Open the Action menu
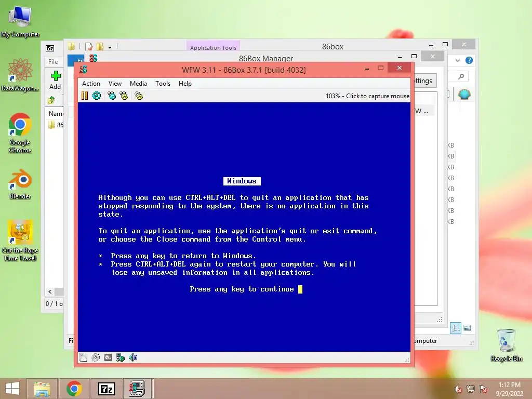The width and height of the screenshot is (532, 399). pyautogui.click(x=91, y=84)
